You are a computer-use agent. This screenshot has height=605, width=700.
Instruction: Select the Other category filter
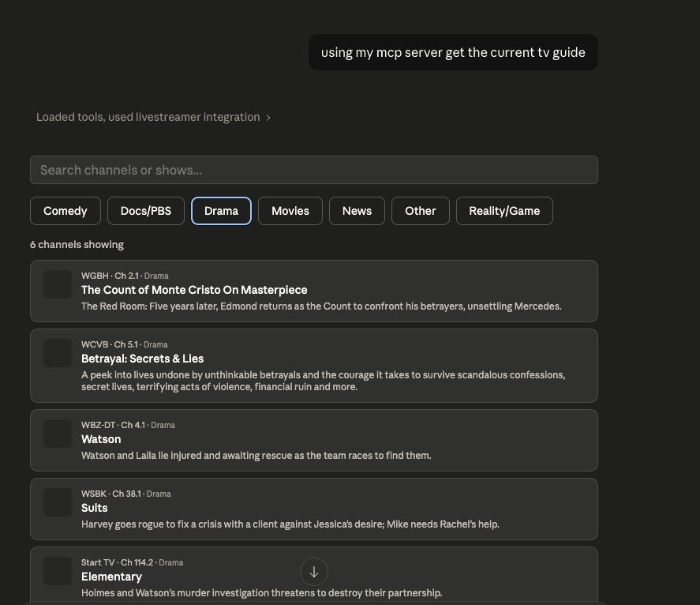pyautogui.click(x=420, y=211)
